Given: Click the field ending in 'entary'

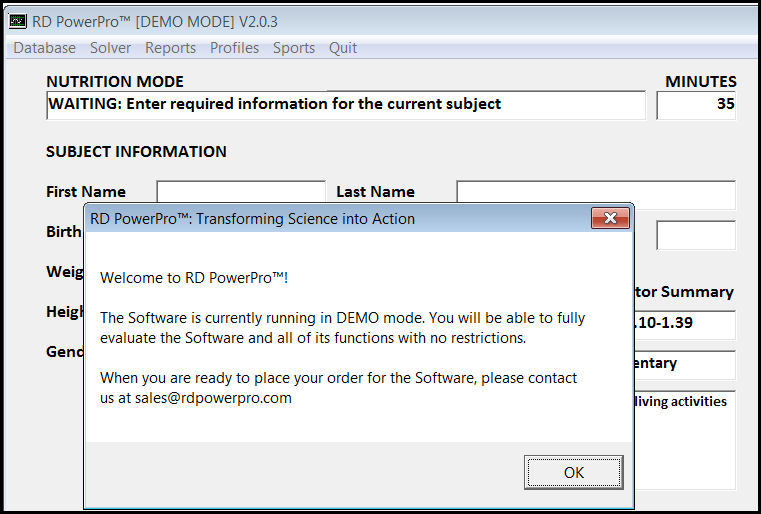Looking at the screenshot, I should click(685, 365).
